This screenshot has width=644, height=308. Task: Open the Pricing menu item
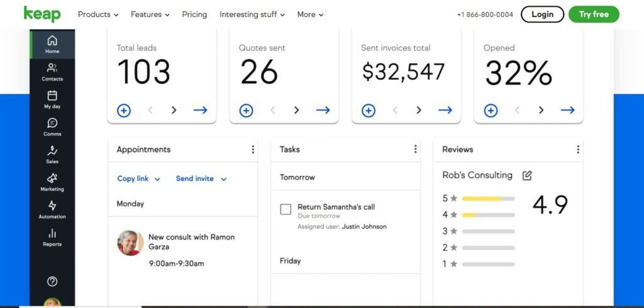pos(194,14)
